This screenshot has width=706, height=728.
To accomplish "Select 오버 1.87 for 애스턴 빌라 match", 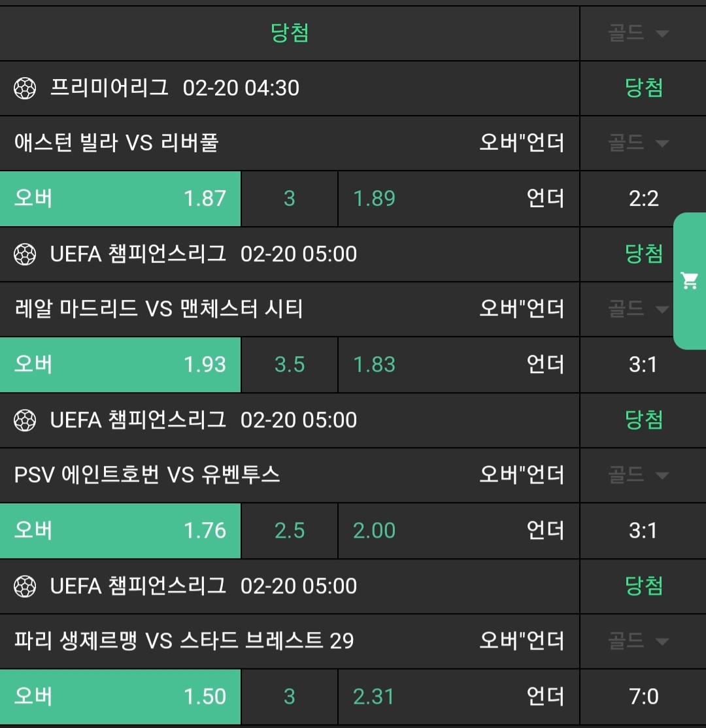I will tap(120, 199).
